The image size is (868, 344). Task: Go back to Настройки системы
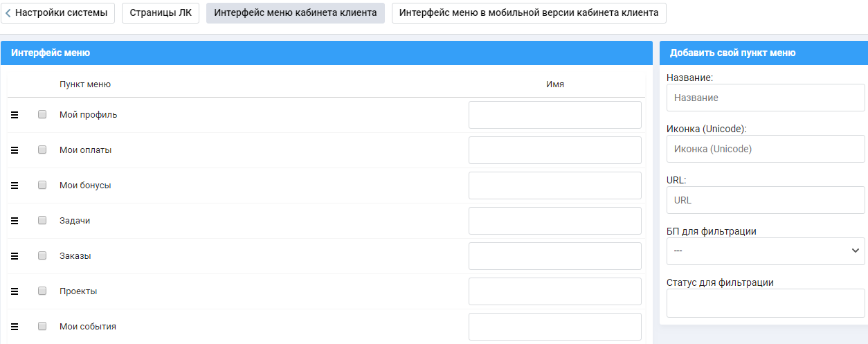point(57,12)
